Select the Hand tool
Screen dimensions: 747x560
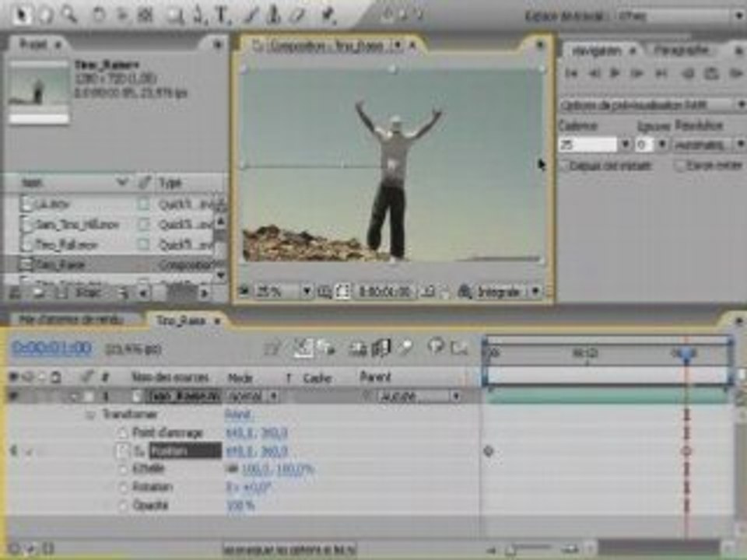tap(46, 14)
